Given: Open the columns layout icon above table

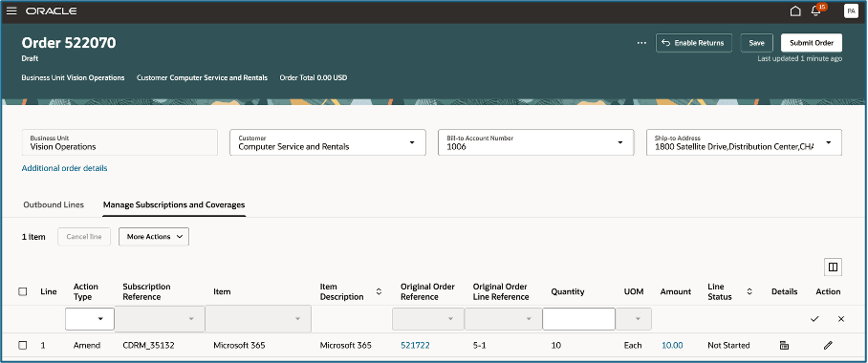Looking at the screenshot, I should click(834, 267).
